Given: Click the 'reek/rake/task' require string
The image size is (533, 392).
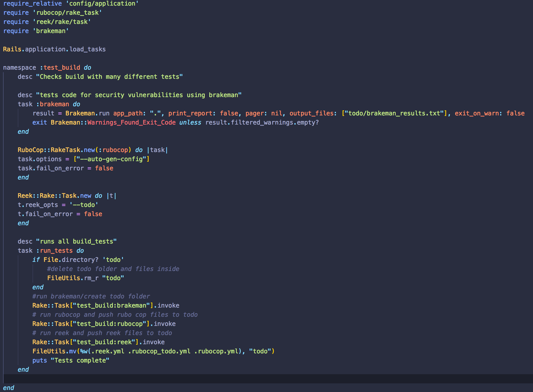Looking at the screenshot, I should click(62, 22).
